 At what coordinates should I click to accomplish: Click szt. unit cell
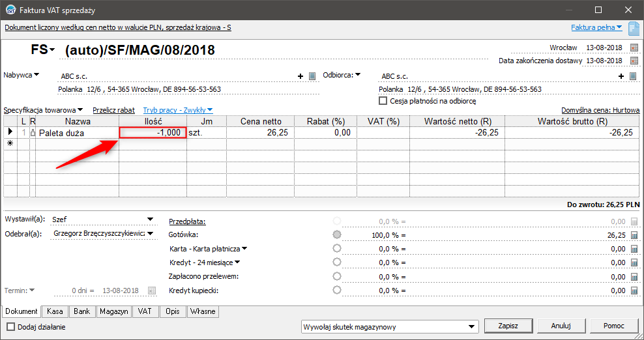pos(207,132)
